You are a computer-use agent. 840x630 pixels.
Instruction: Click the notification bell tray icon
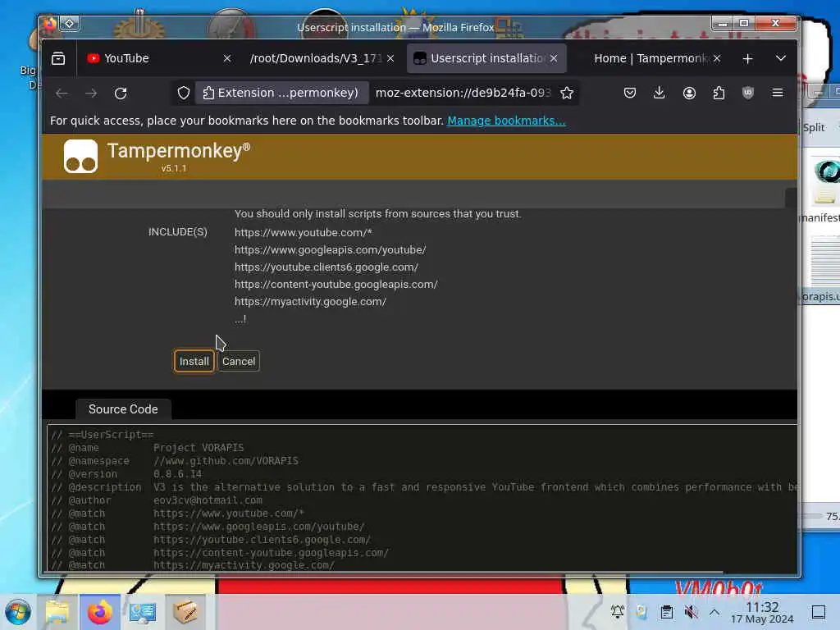(x=618, y=612)
